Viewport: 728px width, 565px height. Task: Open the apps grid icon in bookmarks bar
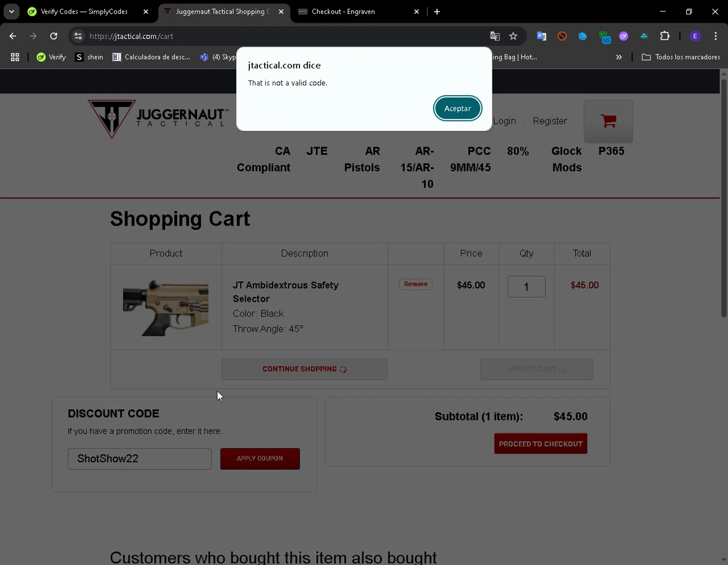[15, 57]
